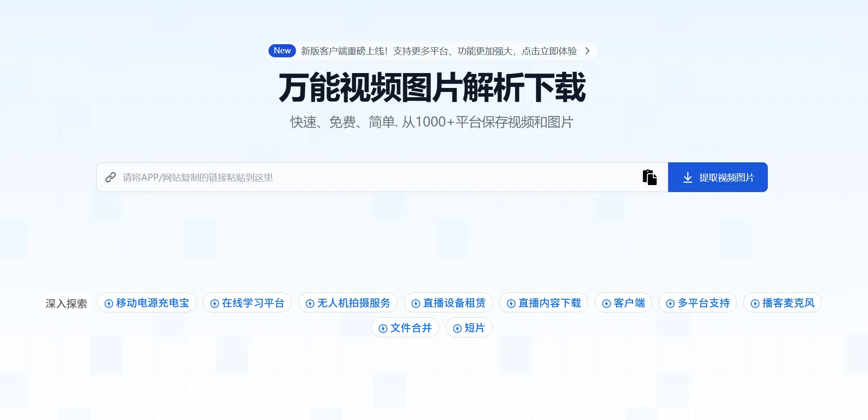
Task: Open the 新版客户端 announcement banner
Action: click(x=437, y=51)
